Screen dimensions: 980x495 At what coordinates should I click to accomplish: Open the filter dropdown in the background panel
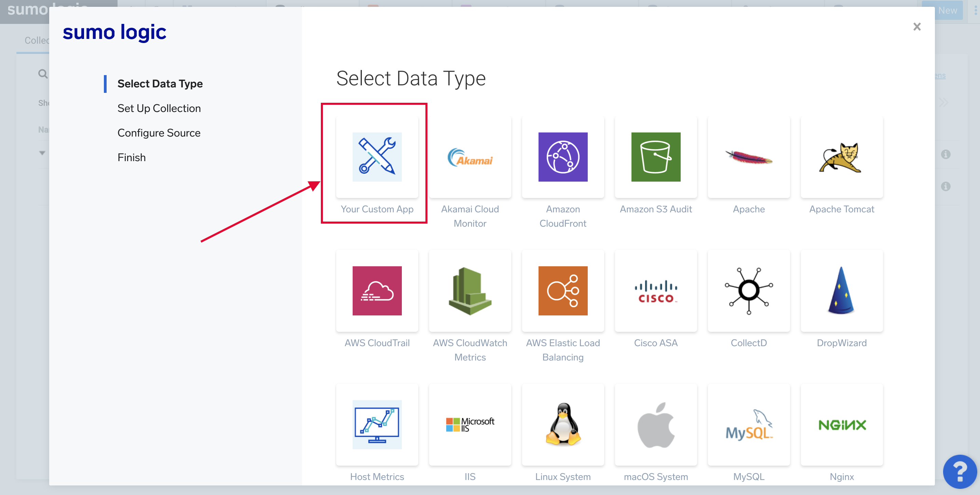[42, 153]
